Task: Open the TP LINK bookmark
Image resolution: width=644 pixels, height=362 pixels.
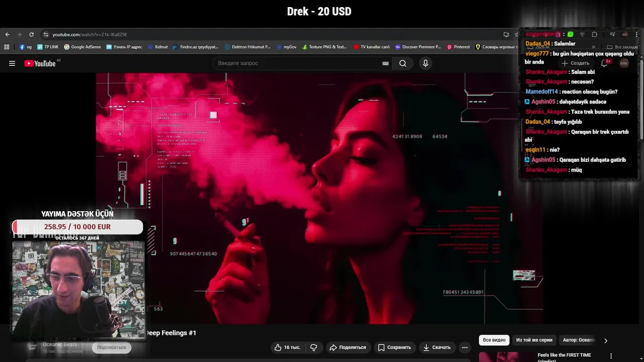Action: [x=48, y=47]
